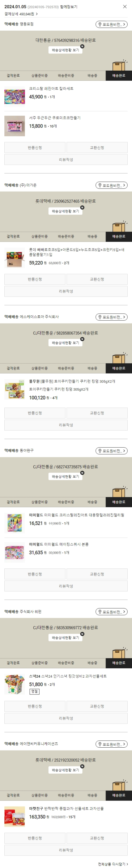This screenshot has width=132, height=868.
Task: Open 포도원비전 address pin for 주식회사 위펀 shipment
Action: pos(111,612)
